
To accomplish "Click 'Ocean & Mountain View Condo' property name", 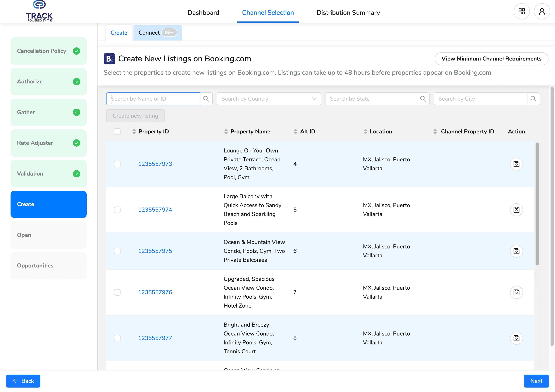I will click(x=254, y=251).
